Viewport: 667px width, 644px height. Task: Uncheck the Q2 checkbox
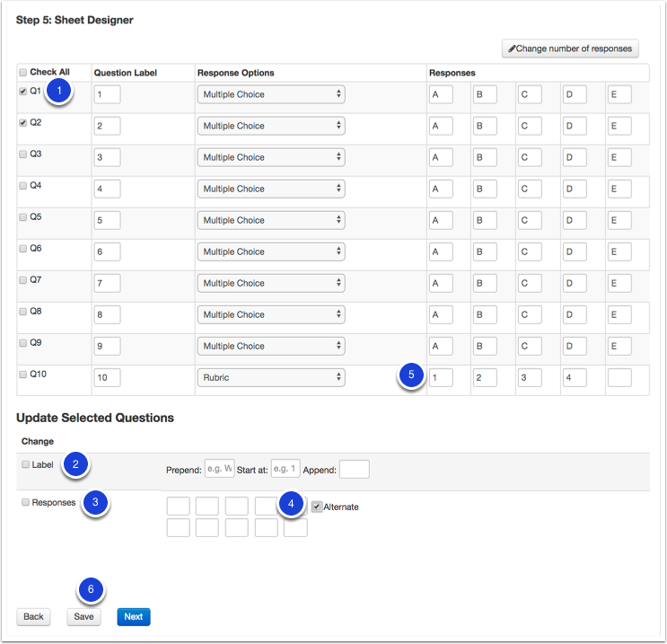tap(23, 122)
